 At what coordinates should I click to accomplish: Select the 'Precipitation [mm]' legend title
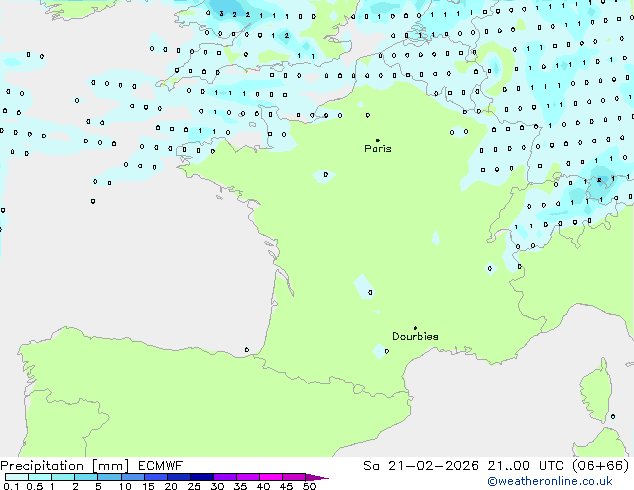coord(65,466)
